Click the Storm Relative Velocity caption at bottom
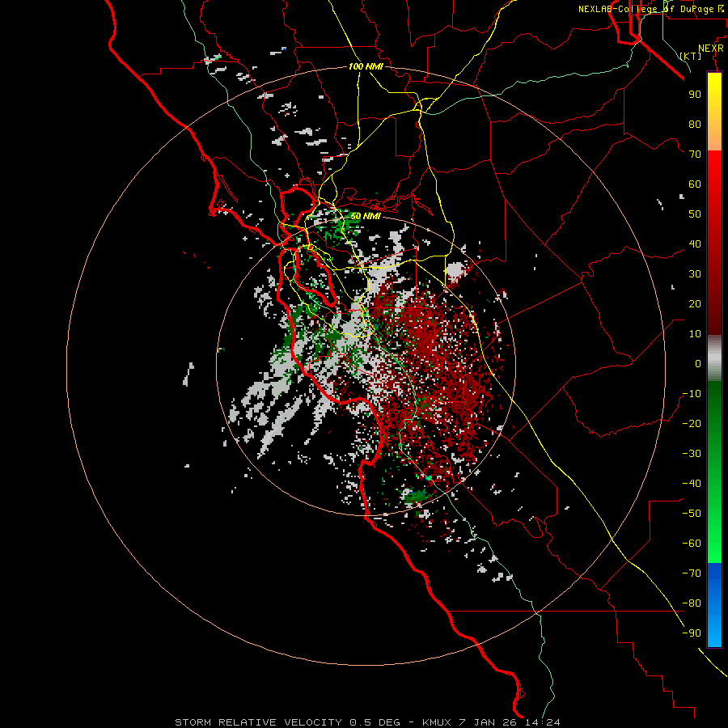The height and width of the screenshot is (728, 728). [367, 722]
